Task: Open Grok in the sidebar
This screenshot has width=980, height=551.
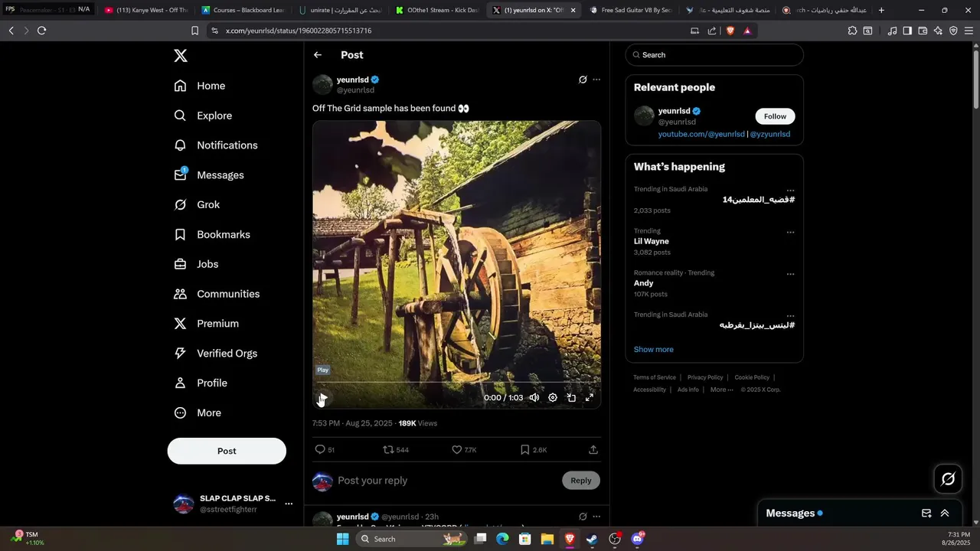Action: [x=197, y=205]
